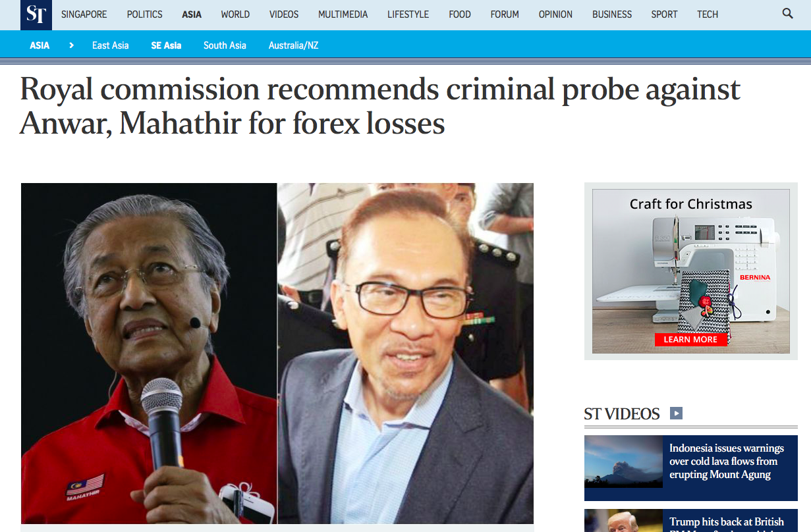Open the Business section
The height and width of the screenshot is (532, 811).
coord(612,14)
